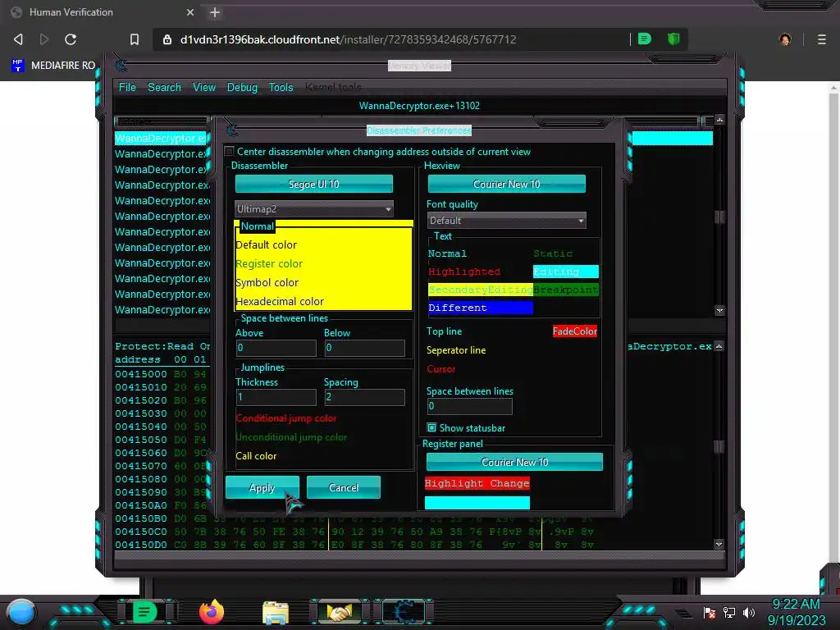The height and width of the screenshot is (630, 840).
Task: Click Register panel Courier New 10 button
Action: (515, 462)
